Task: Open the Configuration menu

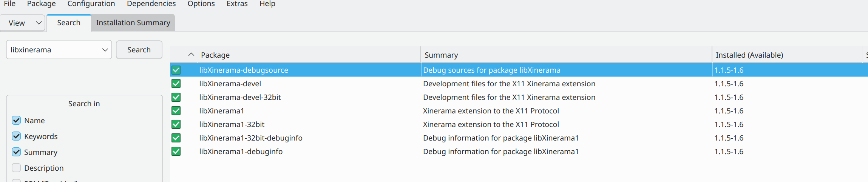Action: [91, 4]
